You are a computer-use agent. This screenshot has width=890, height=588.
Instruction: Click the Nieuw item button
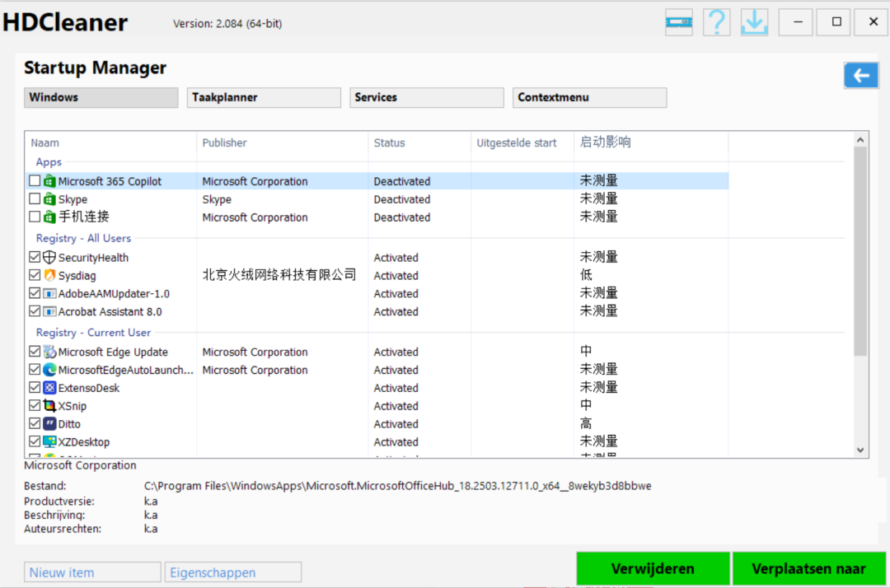point(92,572)
